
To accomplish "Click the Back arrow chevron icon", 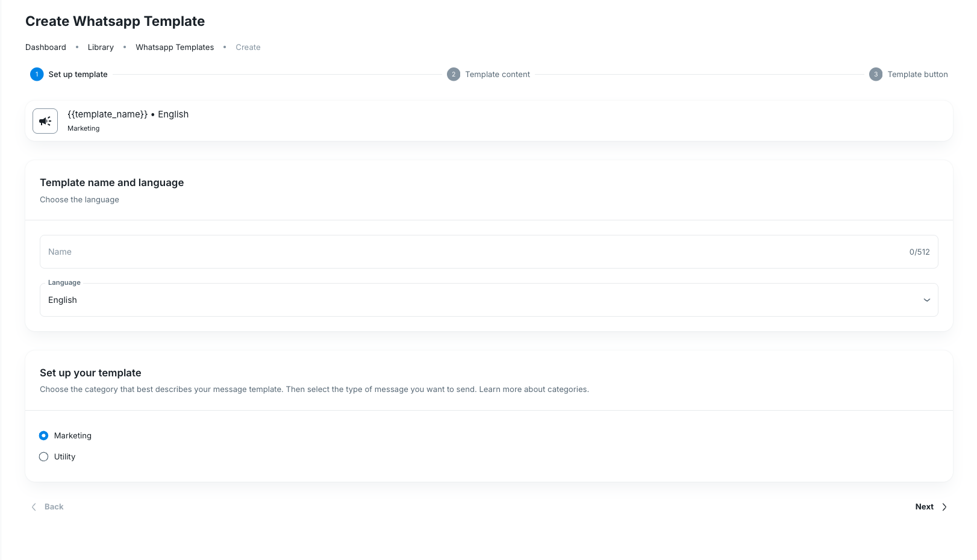I will click(x=34, y=507).
